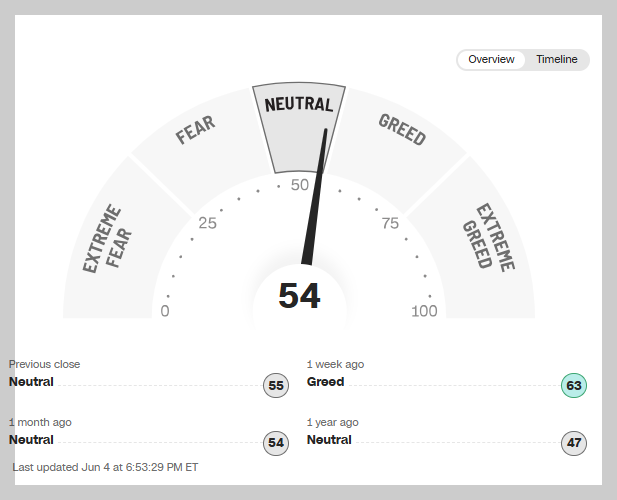Click the 100 scale mark on gauge
Viewport: 617px width, 500px height.
coord(424,311)
